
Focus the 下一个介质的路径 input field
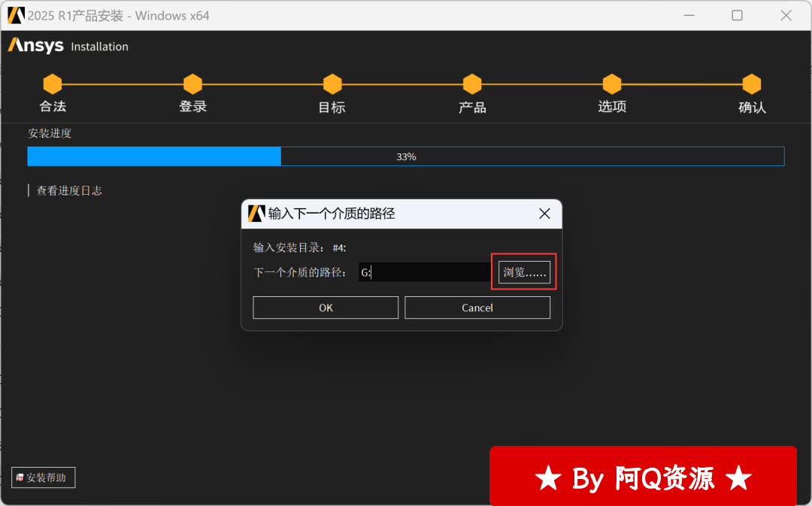tap(425, 272)
